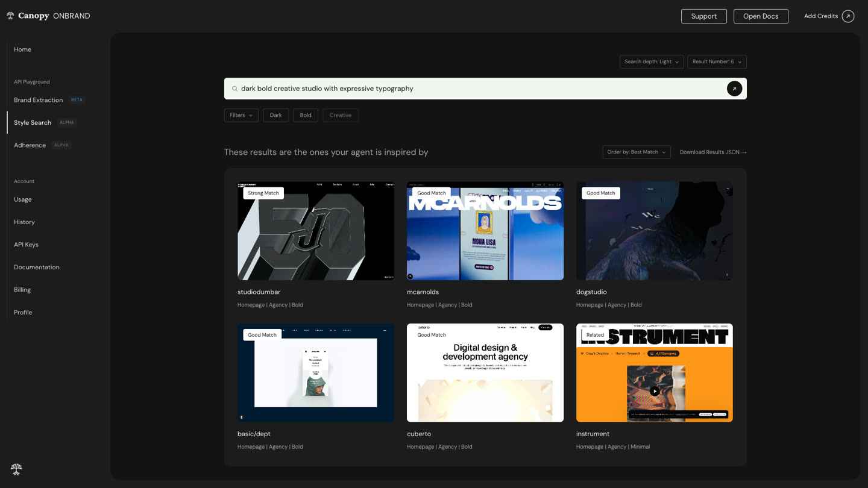The image size is (868, 488).
Task: Open the Usage page
Action: 23,199
